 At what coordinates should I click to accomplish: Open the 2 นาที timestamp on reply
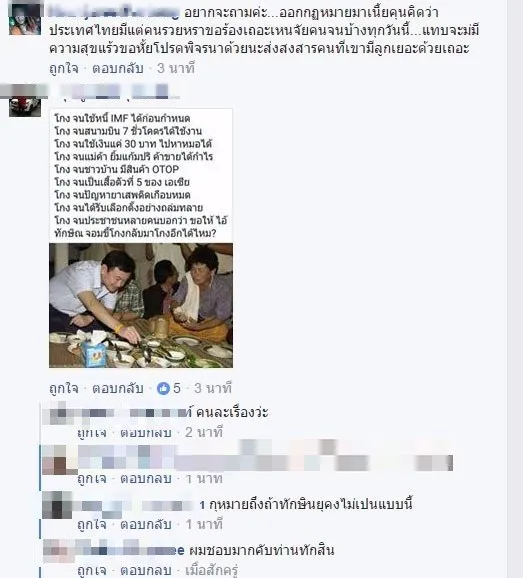204,432
